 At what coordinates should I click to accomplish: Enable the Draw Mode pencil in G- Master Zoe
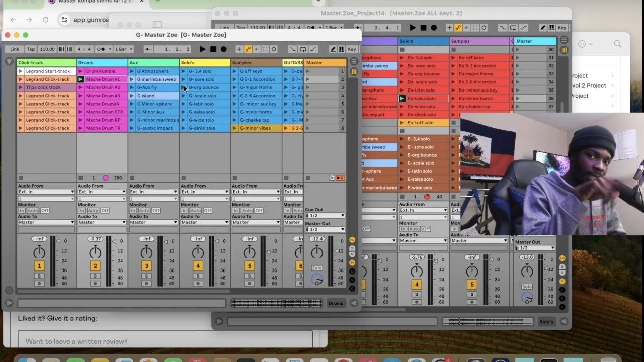pyautogui.click(x=333, y=49)
